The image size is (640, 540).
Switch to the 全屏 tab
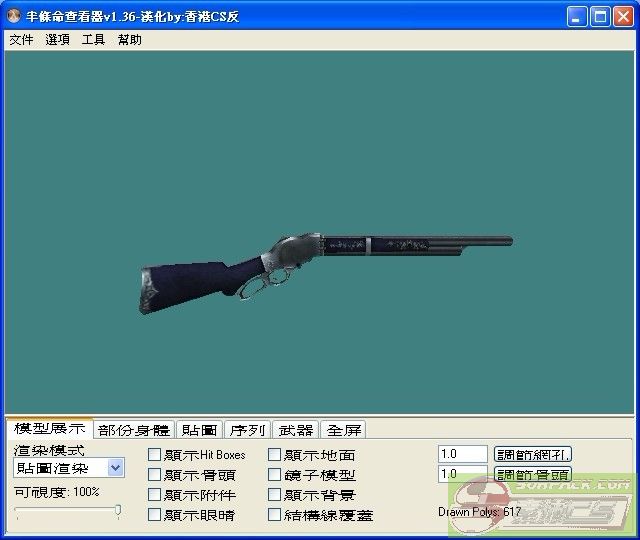click(x=343, y=430)
